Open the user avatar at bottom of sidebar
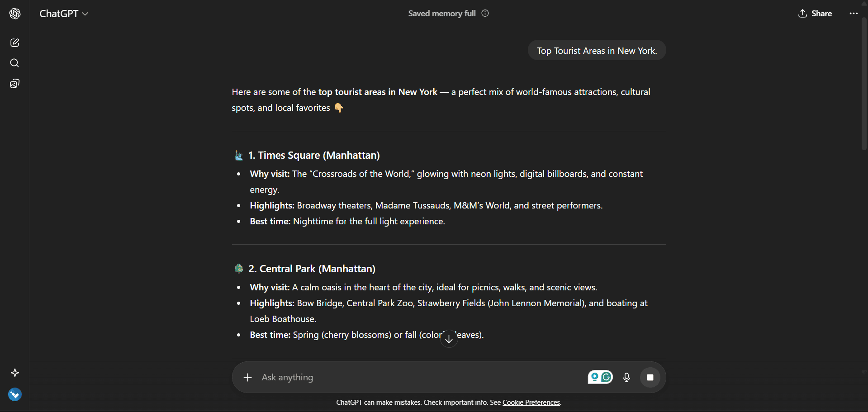The height and width of the screenshot is (412, 868). (x=14, y=394)
